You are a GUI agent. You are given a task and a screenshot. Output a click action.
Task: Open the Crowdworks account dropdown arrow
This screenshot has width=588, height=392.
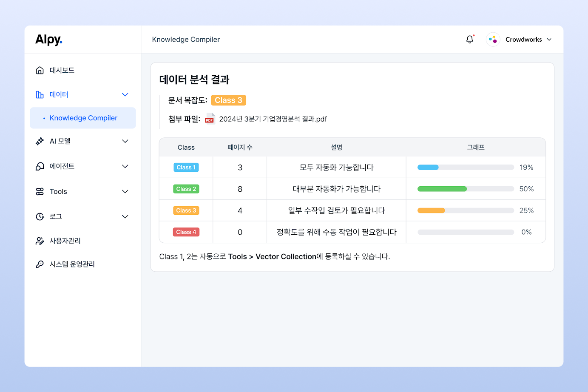(549, 40)
